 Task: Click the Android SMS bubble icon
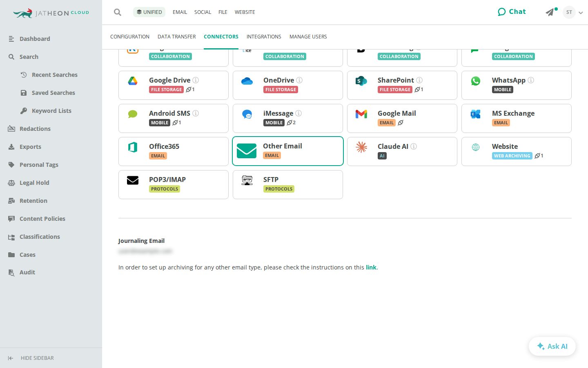(x=133, y=114)
